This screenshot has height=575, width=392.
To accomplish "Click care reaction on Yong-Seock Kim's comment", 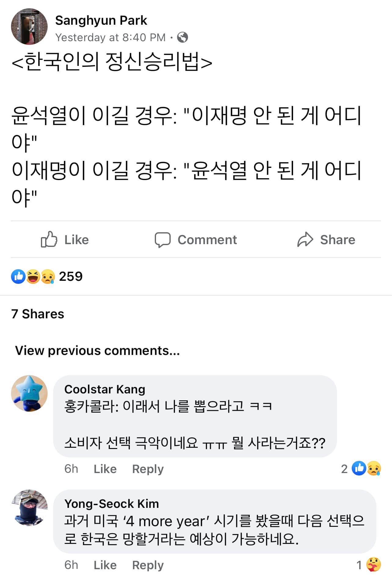I will pos(374,565).
